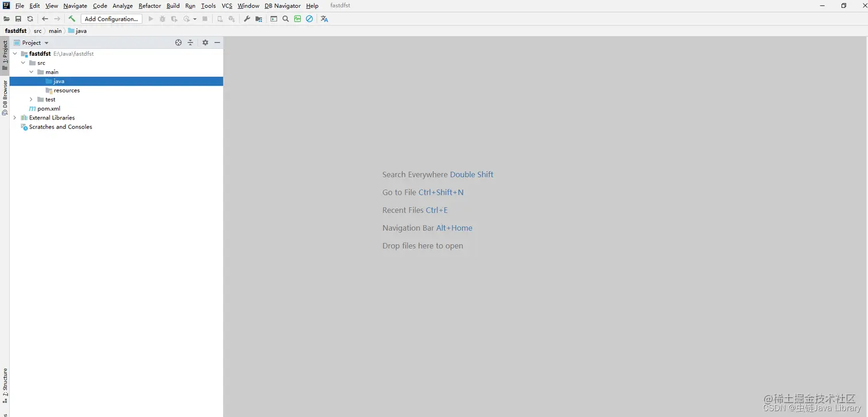This screenshot has height=417, width=868.
Task: Click src in the breadcrumb bar
Action: click(37, 31)
